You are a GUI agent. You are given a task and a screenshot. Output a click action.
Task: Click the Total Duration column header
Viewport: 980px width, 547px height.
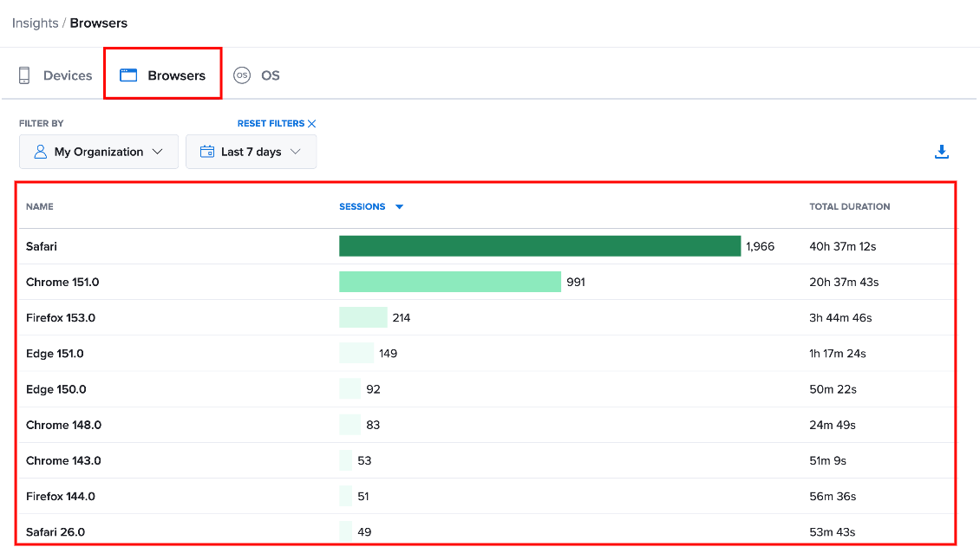click(x=849, y=206)
